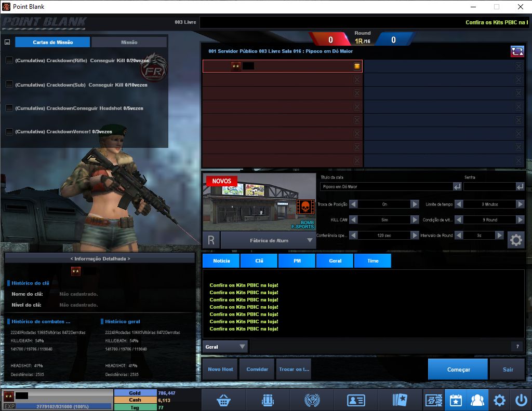Increase Limite de tempo with right arrow
The image size is (532, 411).
pyautogui.click(x=520, y=204)
